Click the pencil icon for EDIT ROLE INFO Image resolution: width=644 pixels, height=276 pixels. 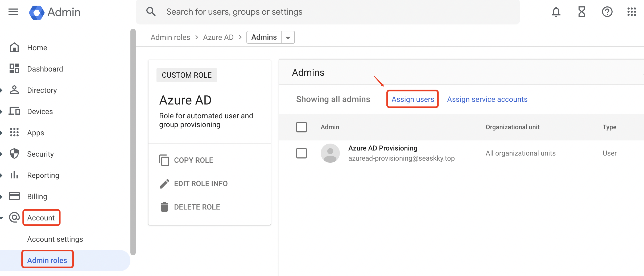pos(164,183)
